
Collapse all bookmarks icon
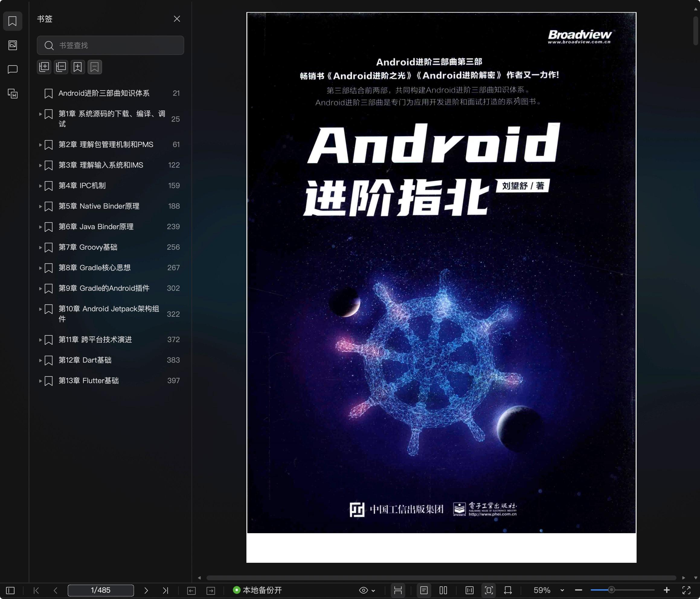pyautogui.click(x=61, y=67)
